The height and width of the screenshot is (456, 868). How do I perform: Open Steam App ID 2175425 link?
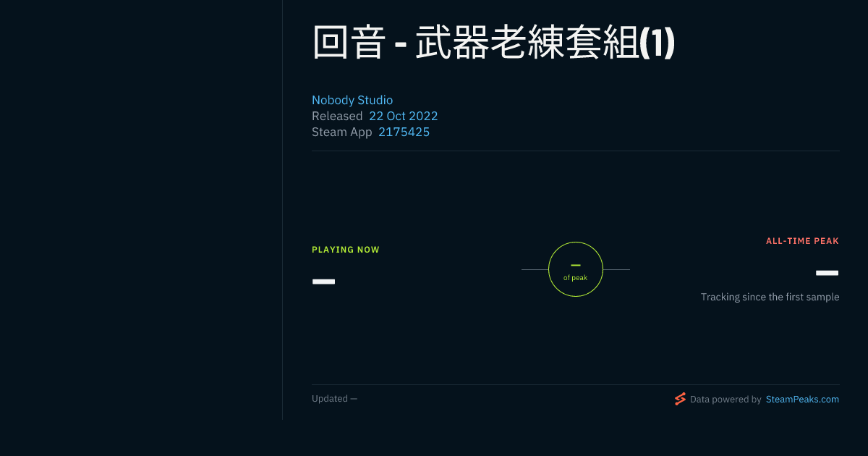coord(404,132)
